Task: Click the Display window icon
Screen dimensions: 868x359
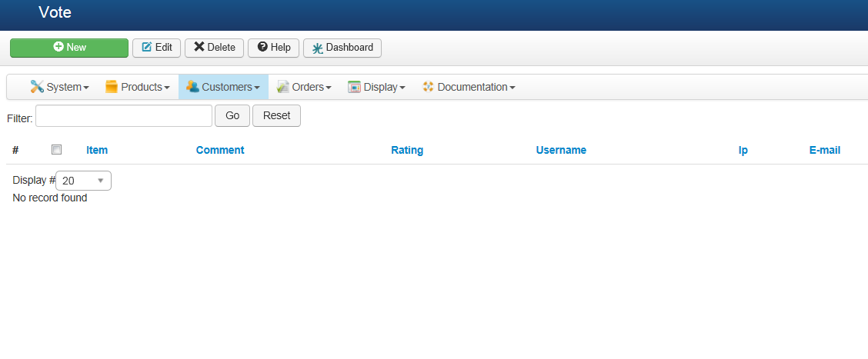Action: click(354, 87)
